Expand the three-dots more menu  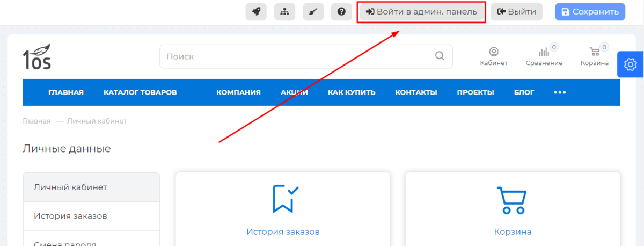click(560, 92)
